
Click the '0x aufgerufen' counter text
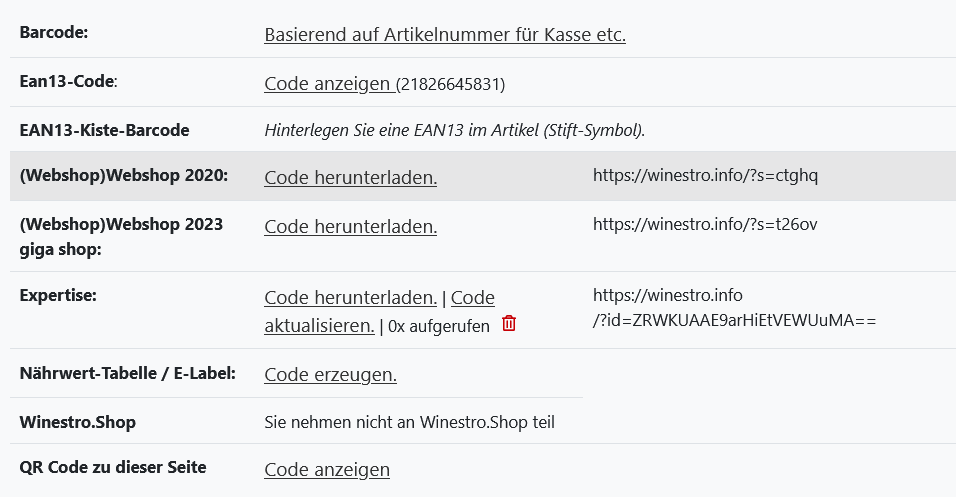point(439,326)
